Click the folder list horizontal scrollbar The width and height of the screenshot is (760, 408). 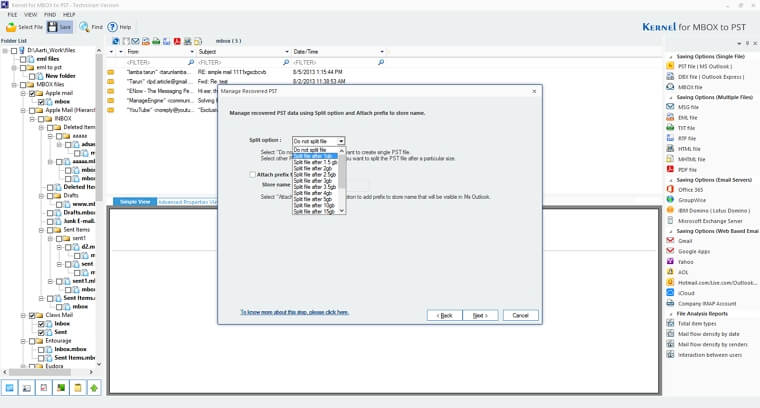point(40,372)
